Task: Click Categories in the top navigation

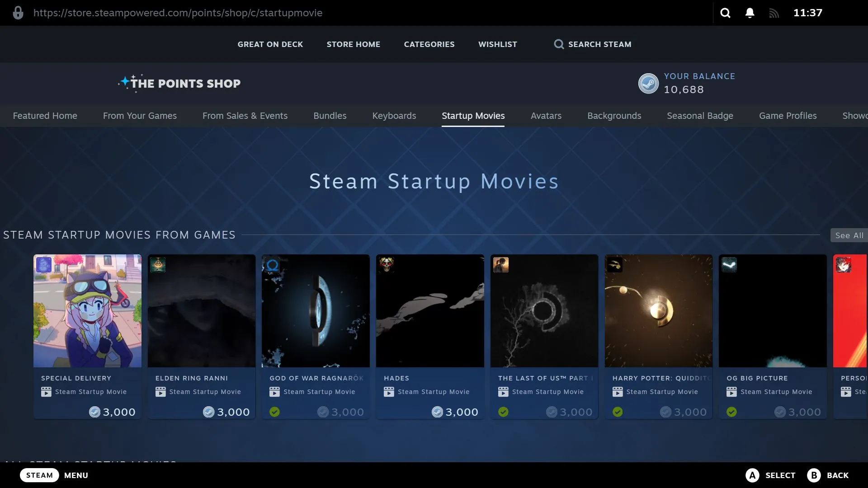Action: pyautogui.click(x=429, y=44)
